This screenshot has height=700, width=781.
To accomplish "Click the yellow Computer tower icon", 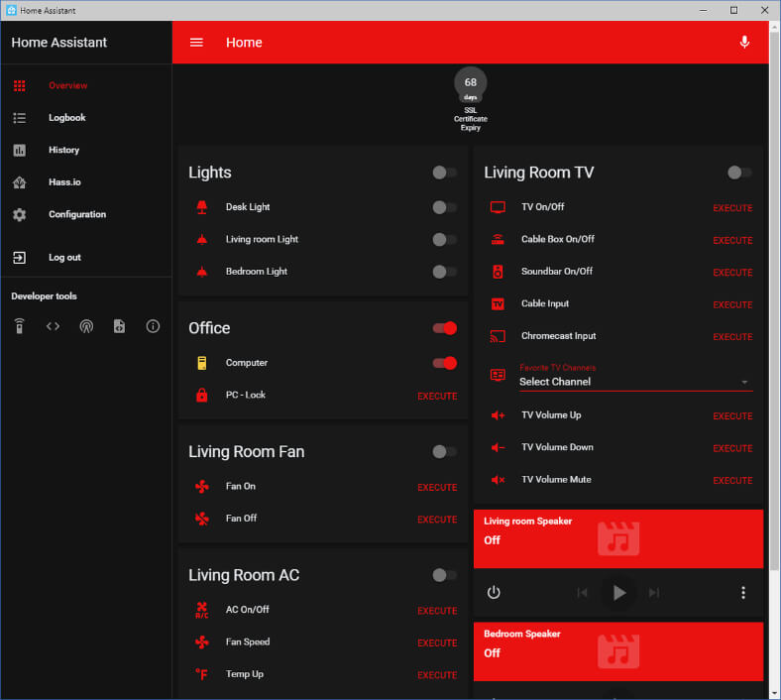I will click(x=202, y=363).
